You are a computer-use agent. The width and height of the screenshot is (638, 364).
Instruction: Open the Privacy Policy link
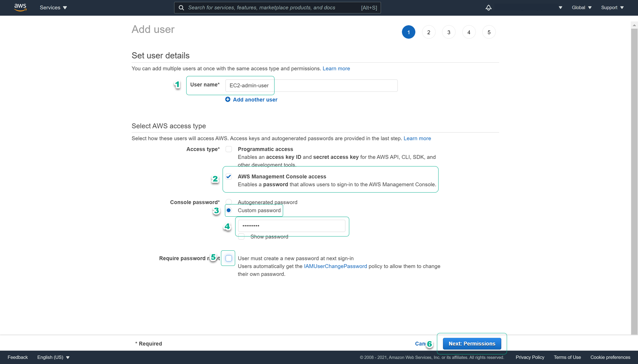point(530,357)
